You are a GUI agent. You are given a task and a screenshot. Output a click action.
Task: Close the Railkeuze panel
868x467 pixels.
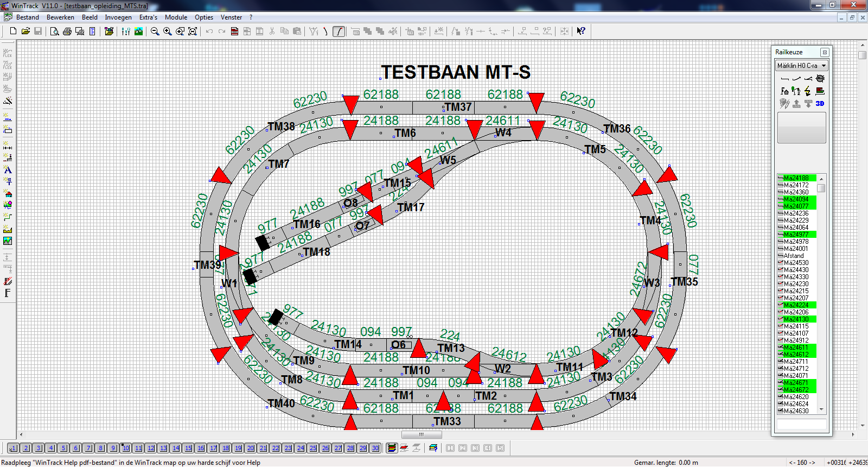(x=825, y=53)
